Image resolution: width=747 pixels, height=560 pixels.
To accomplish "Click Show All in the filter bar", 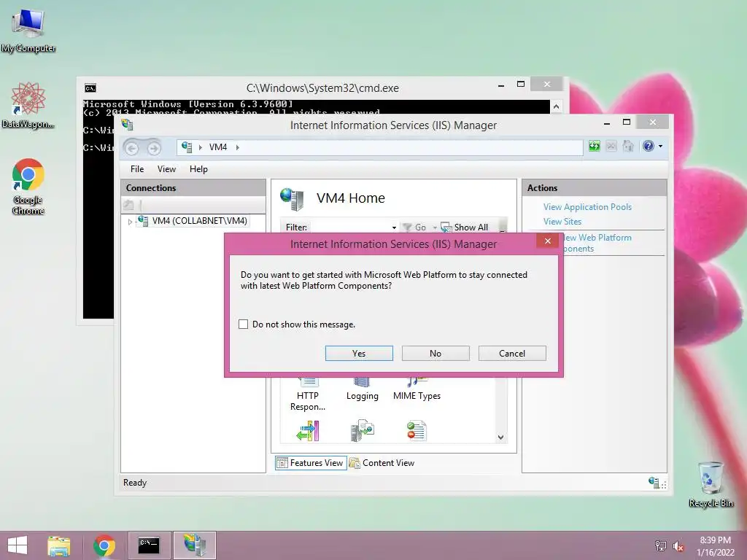I will 465,227.
